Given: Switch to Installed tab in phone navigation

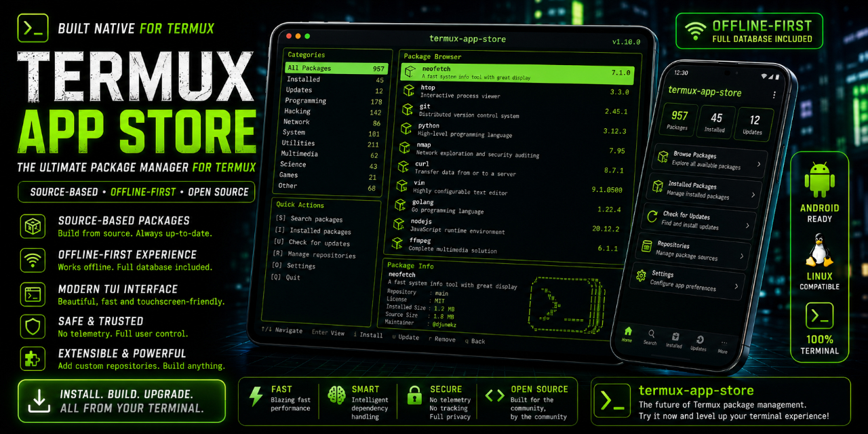Looking at the screenshot, I should tap(674, 340).
